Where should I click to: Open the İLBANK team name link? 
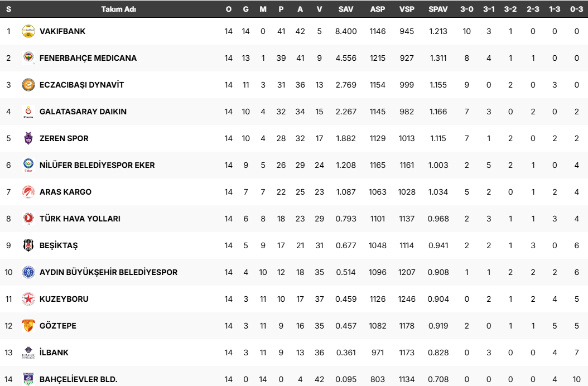pos(54,353)
